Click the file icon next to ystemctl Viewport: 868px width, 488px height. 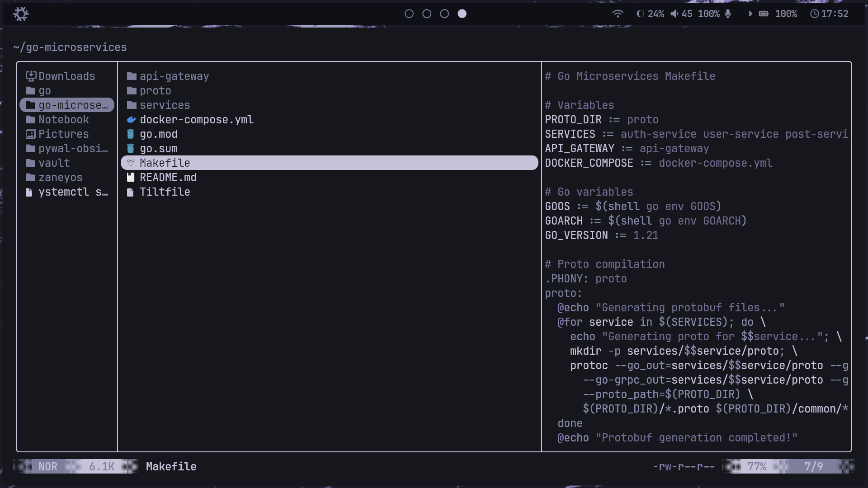coord(29,192)
